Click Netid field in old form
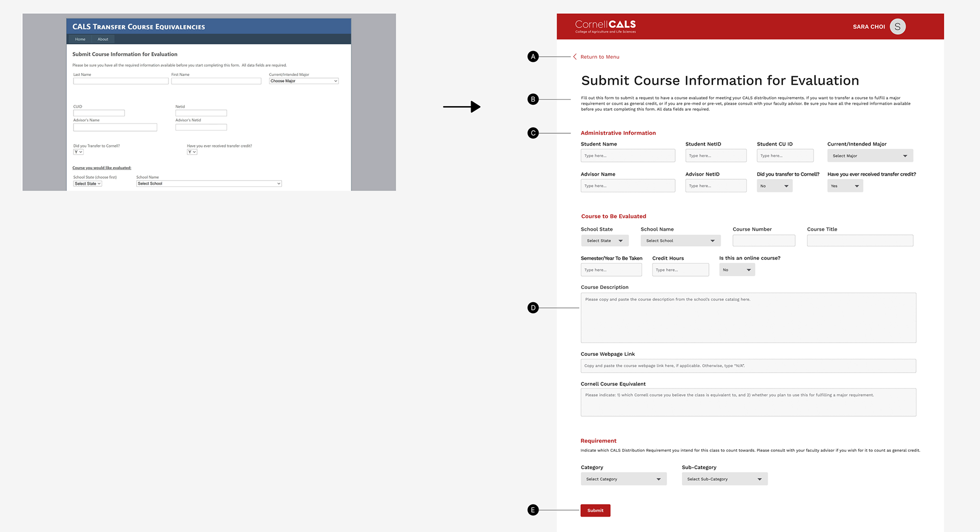This screenshot has width=980, height=532. [201, 113]
